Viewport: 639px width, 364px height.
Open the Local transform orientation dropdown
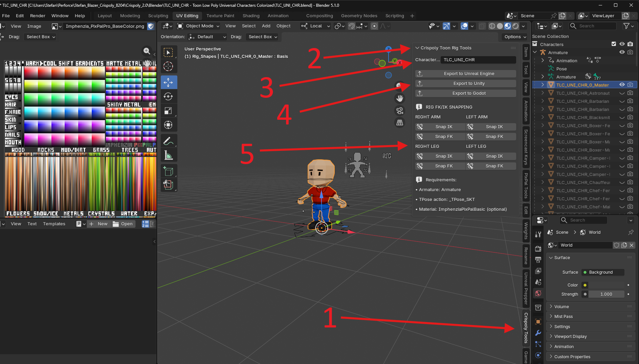[x=315, y=26]
